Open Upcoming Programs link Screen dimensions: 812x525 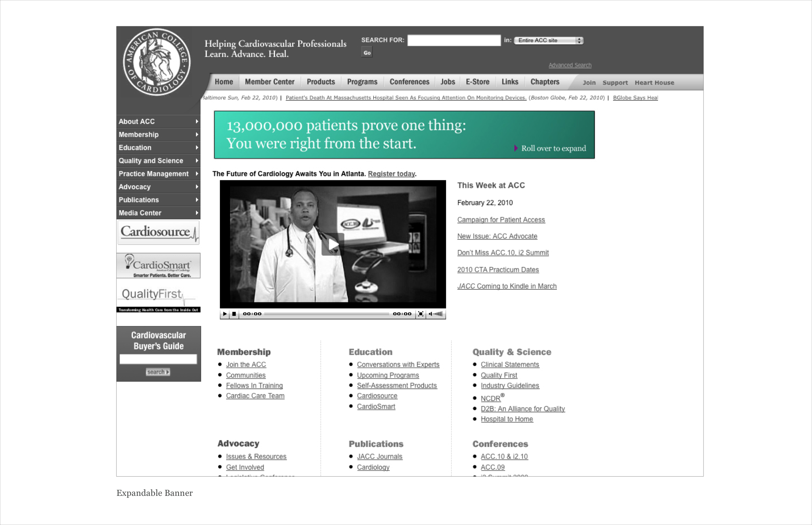[388, 375]
